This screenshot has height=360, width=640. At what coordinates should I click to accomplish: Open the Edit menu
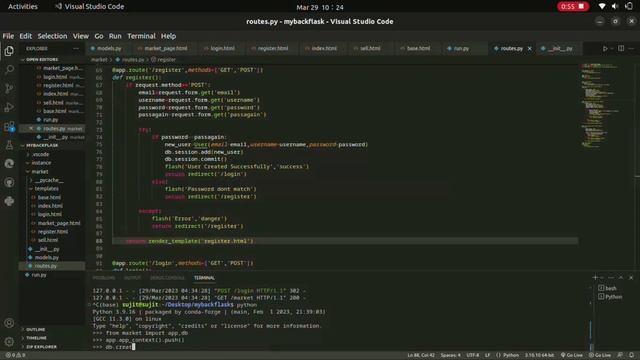[25, 36]
